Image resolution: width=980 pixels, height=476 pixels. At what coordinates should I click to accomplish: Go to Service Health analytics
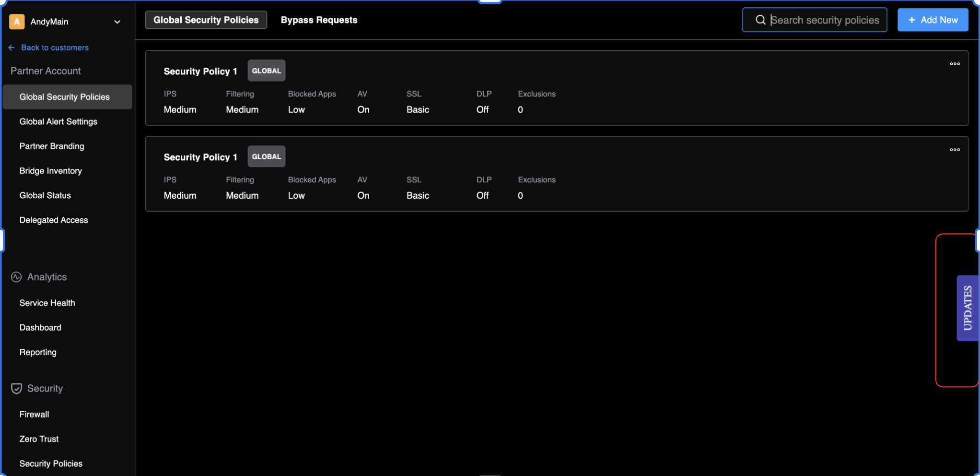pos(47,303)
